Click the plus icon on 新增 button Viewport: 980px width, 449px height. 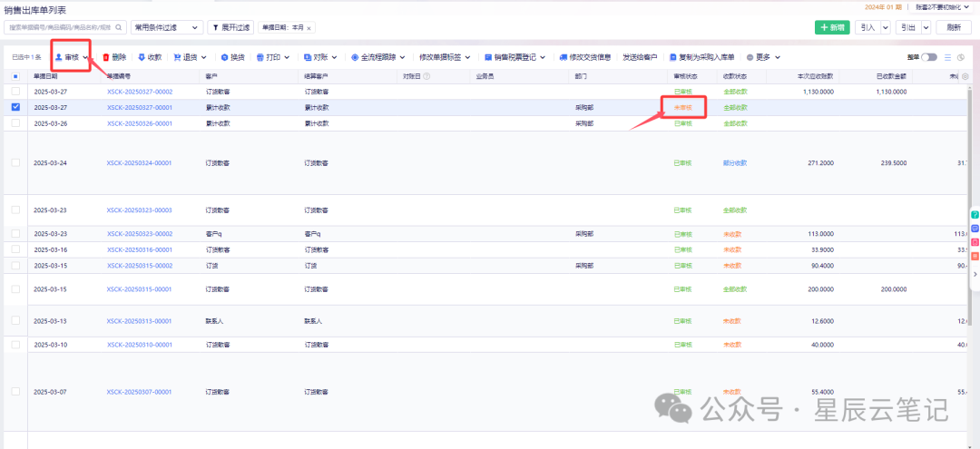(824, 27)
